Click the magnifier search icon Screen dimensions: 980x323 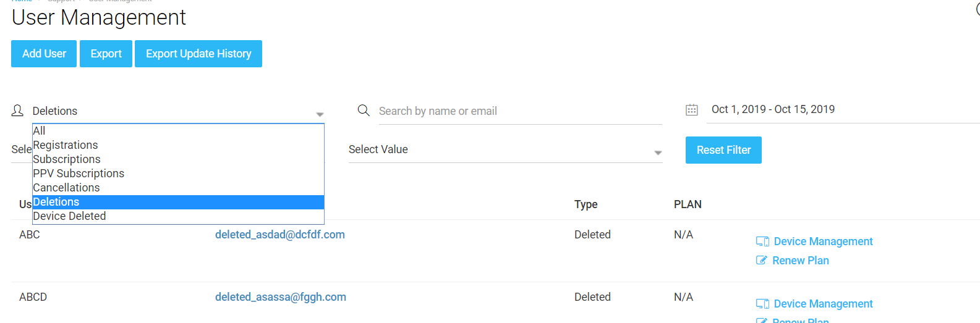click(364, 111)
